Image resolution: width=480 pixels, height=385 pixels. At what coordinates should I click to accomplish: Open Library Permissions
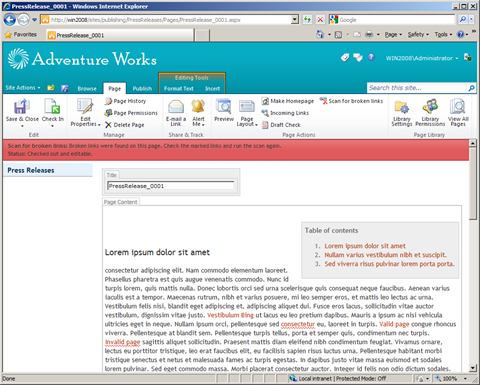pyautogui.click(x=430, y=112)
